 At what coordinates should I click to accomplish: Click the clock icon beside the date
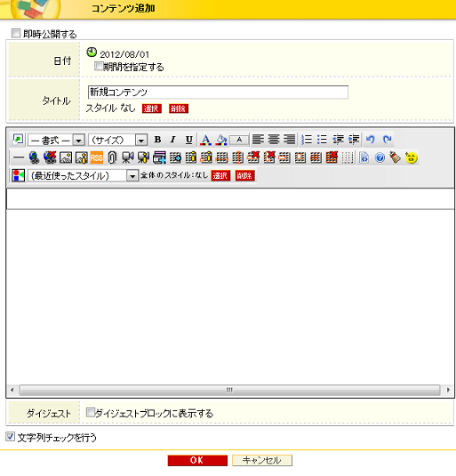pos(92,52)
